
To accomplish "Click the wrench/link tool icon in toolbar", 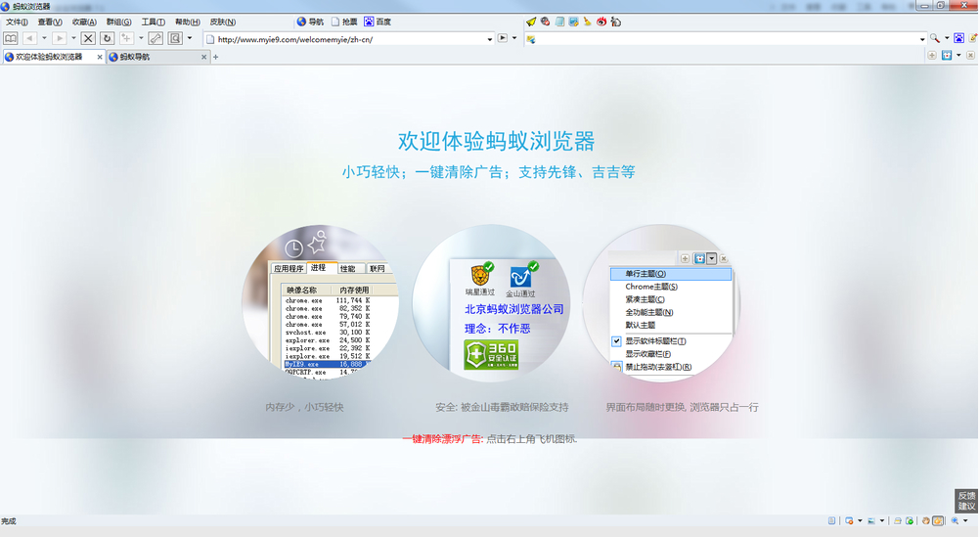I will (156, 39).
